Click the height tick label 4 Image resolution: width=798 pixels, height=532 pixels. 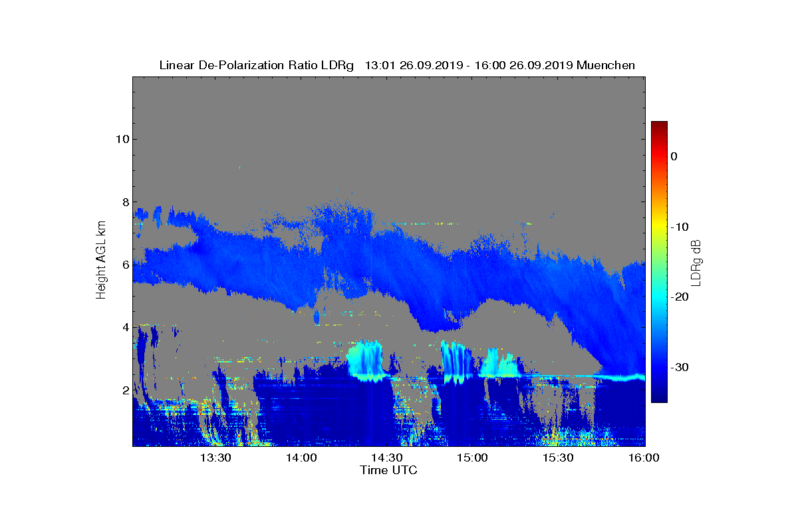tap(124, 327)
